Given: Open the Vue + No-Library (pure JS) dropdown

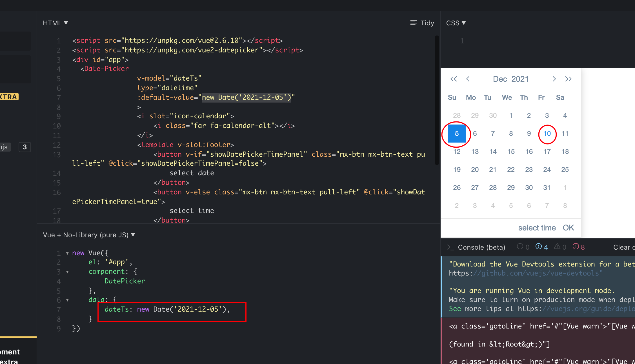Looking at the screenshot, I should (89, 235).
